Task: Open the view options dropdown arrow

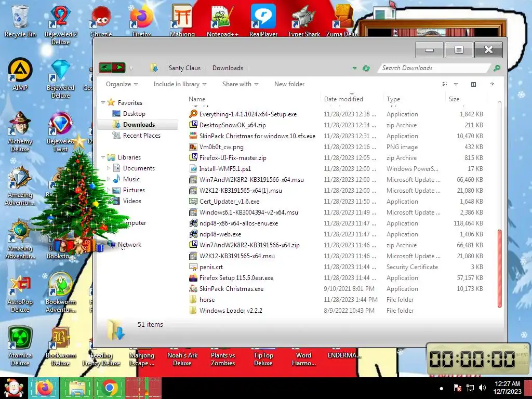Action: pos(456,85)
